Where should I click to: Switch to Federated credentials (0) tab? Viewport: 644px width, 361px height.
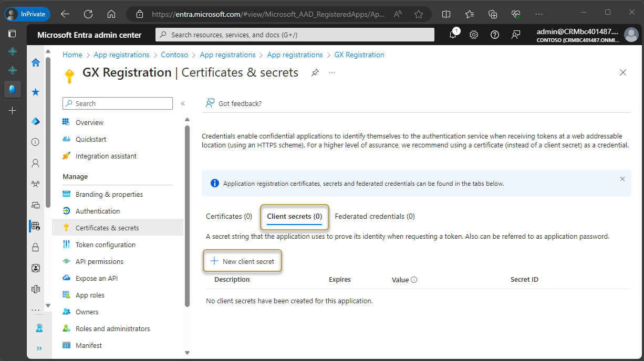click(375, 216)
